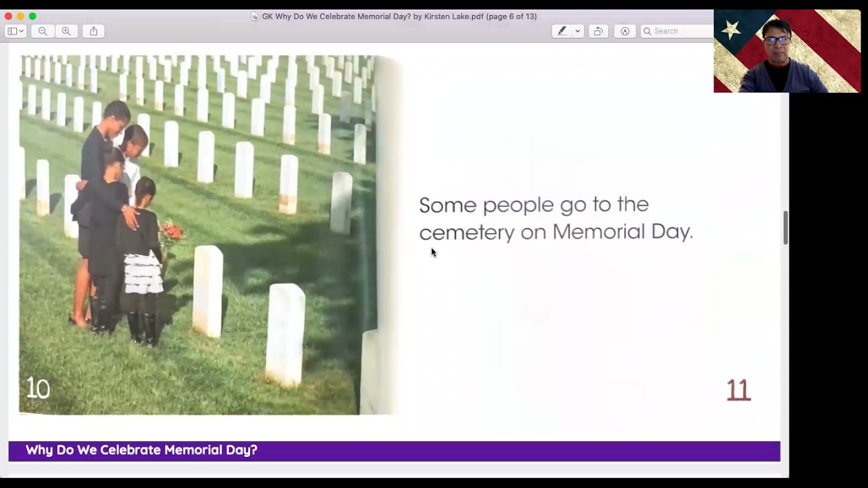This screenshot has width=868, height=488.
Task: Minimize the Preview window
Action: 20,16
